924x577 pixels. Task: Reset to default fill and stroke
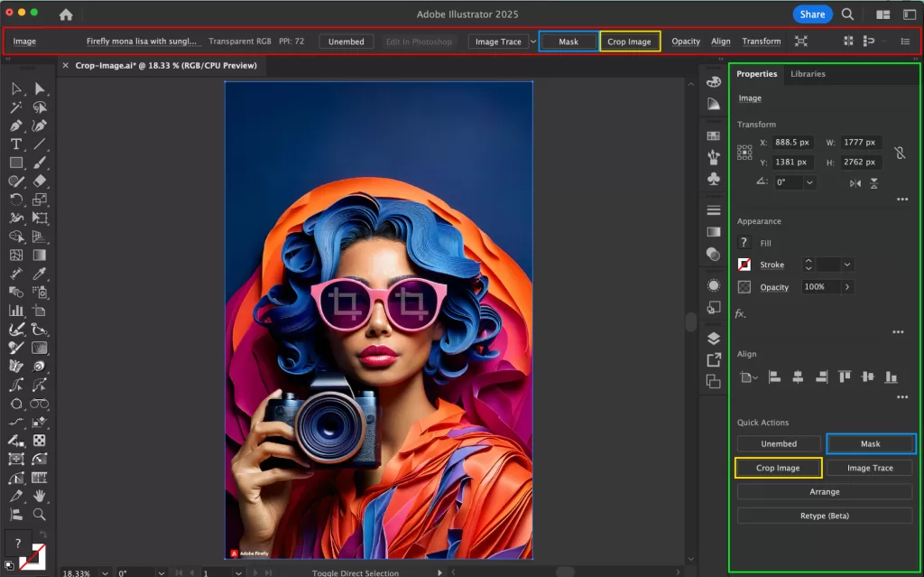[x=9, y=565]
